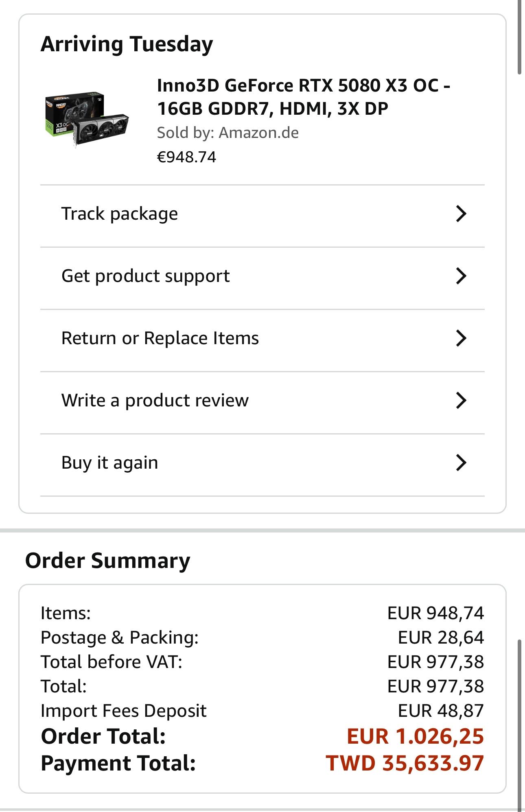Choose the Get product support label

tap(145, 276)
